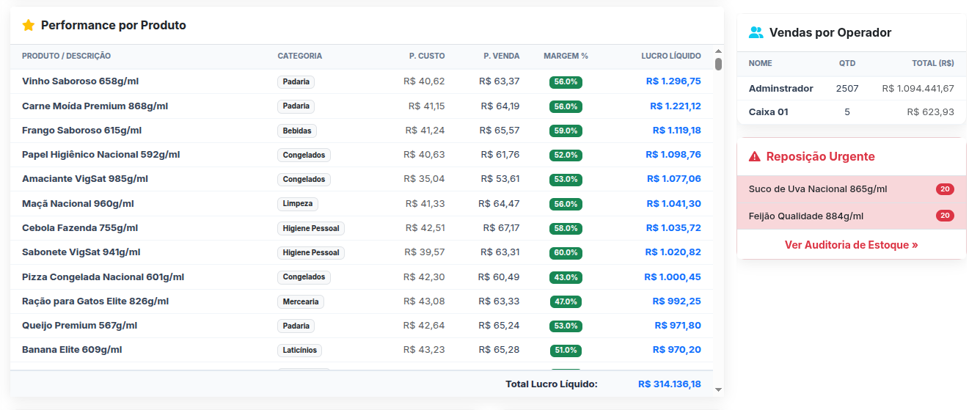Select Queijo Premium 567g/ml product
This screenshot has height=410, width=980.
click(x=79, y=325)
